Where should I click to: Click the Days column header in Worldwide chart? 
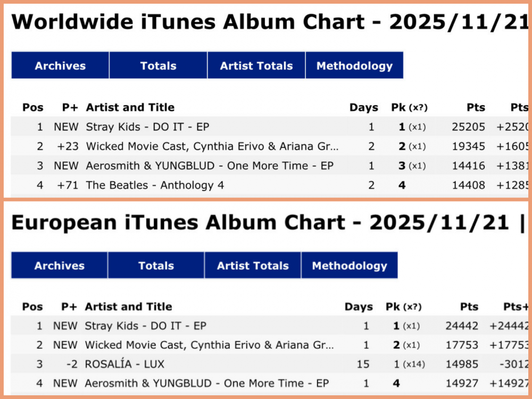click(x=363, y=107)
